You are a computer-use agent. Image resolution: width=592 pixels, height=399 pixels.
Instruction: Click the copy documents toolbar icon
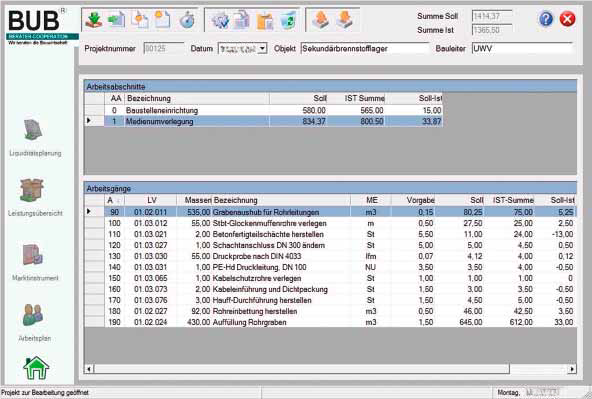tap(242, 20)
